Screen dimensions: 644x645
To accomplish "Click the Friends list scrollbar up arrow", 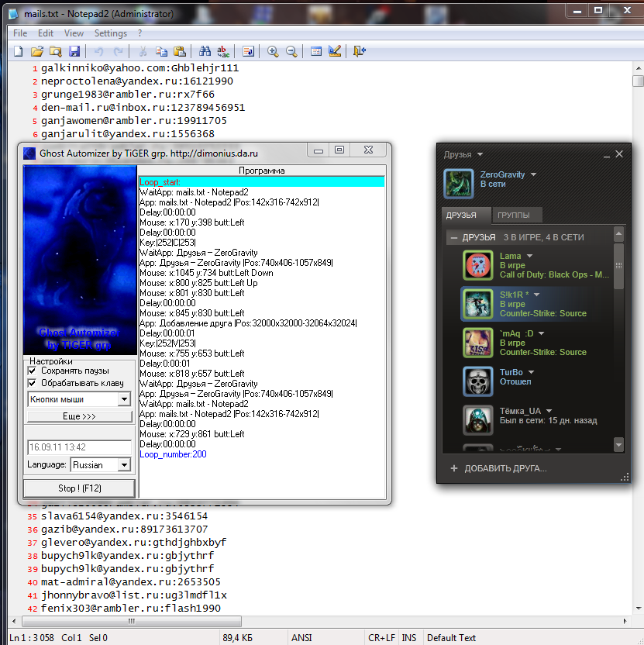I will 618,234.
